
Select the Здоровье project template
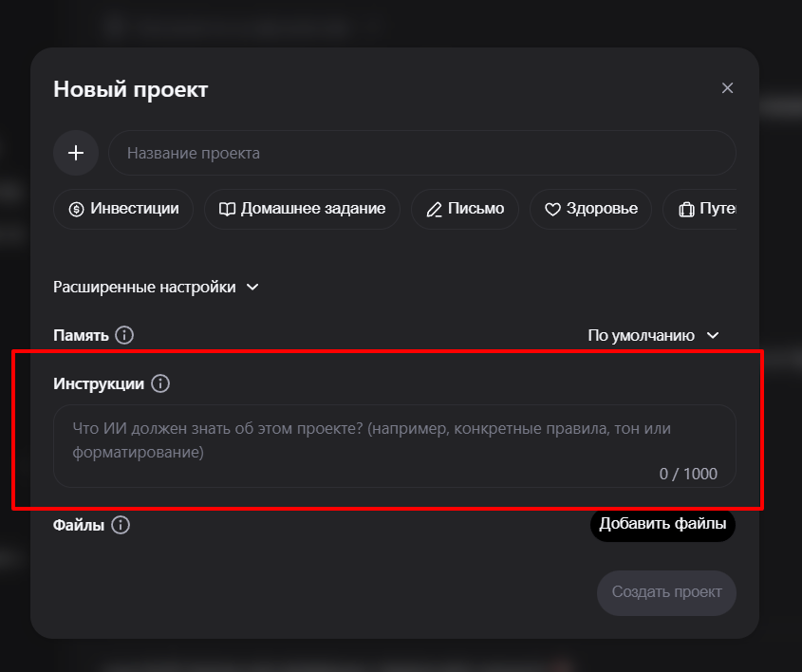589,209
